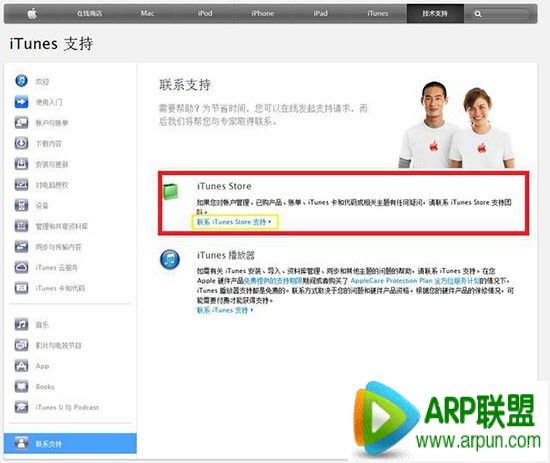The width and height of the screenshot is (550, 463).
Task: Focus the search field in top bar
Action: [x=501, y=14]
